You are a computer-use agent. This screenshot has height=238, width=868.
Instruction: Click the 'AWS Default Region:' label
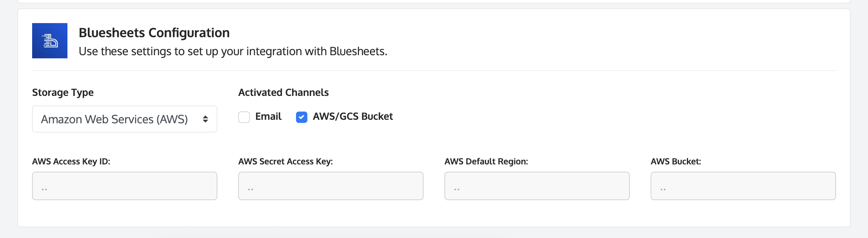(486, 161)
